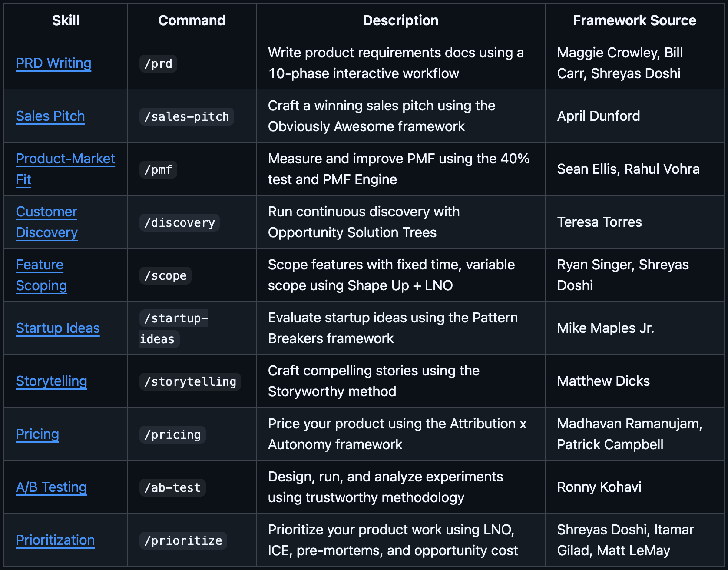Viewport: 728px width, 570px height.
Task: Open the Startup Ideas link
Action: pos(58,328)
